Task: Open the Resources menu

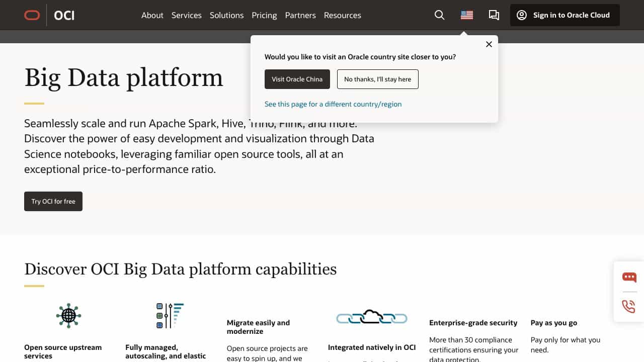Action: click(x=343, y=15)
